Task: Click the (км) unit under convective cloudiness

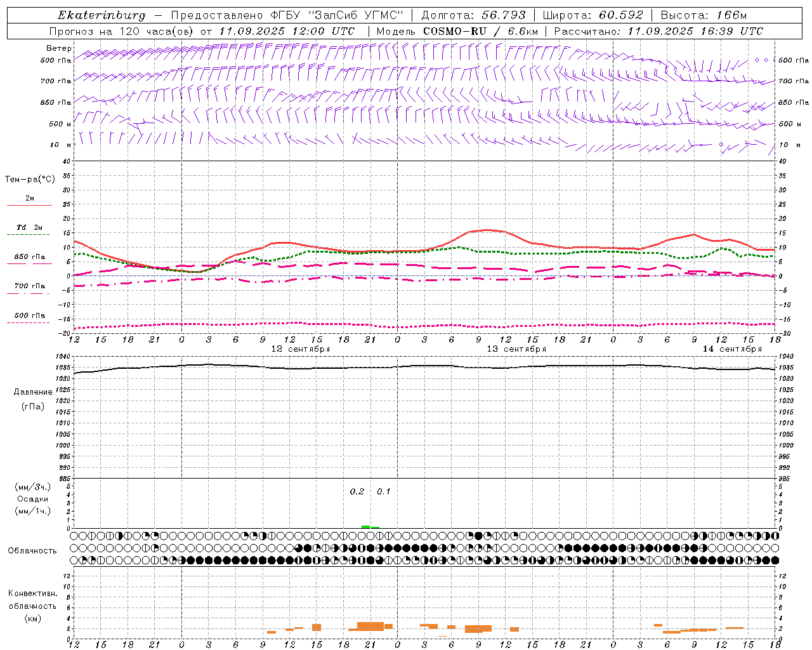Action: coord(32,618)
